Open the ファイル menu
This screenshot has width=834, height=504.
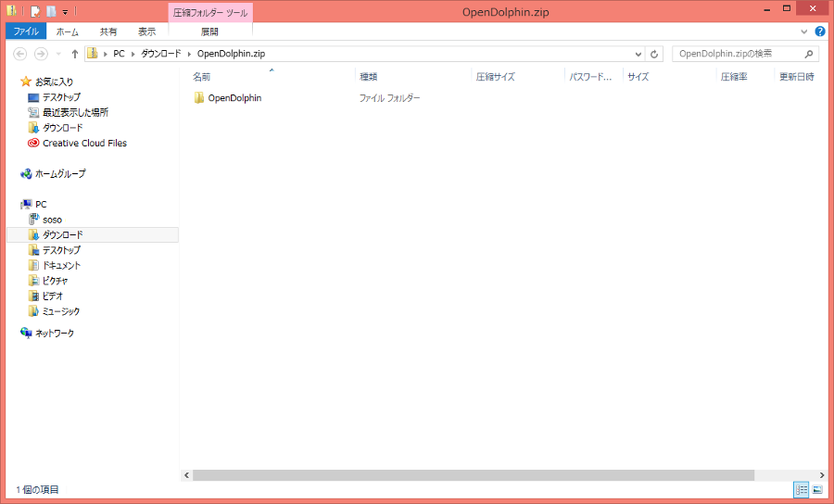coord(25,31)
